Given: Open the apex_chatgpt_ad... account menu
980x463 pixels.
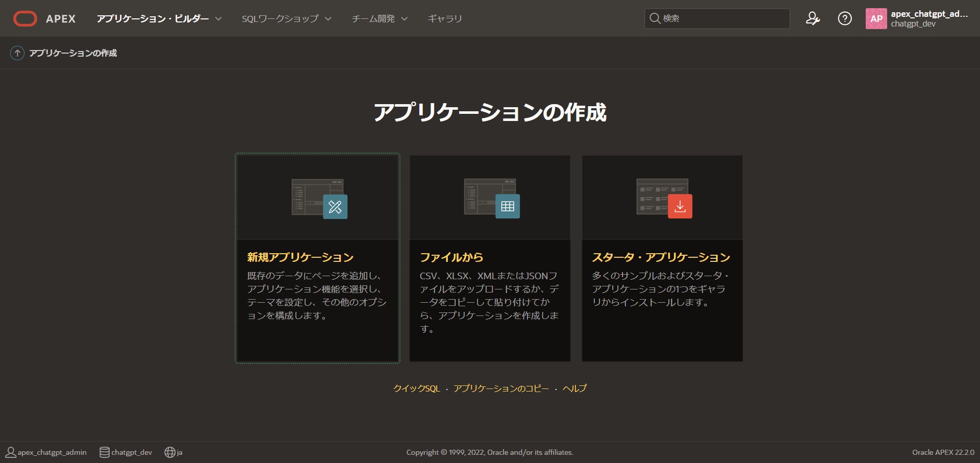Looking at the screenshot, I should 929,19.
